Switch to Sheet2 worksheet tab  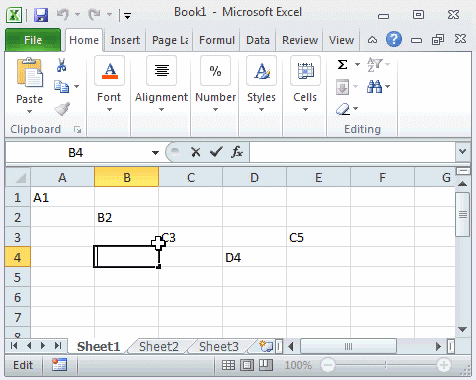tap(159, 347)
